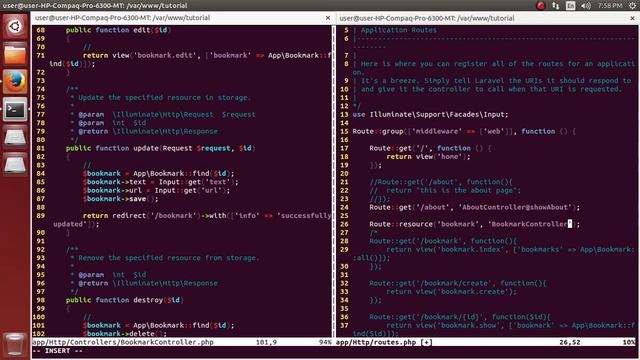
Task: Click "Route::get('/'" on line 17
Action: tap(399, 148)
